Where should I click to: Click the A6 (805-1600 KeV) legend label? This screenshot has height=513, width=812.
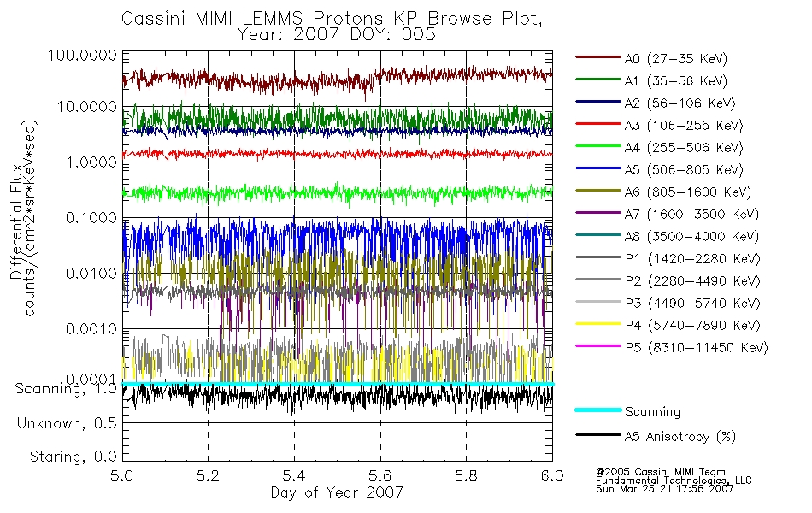pos(688,192)
